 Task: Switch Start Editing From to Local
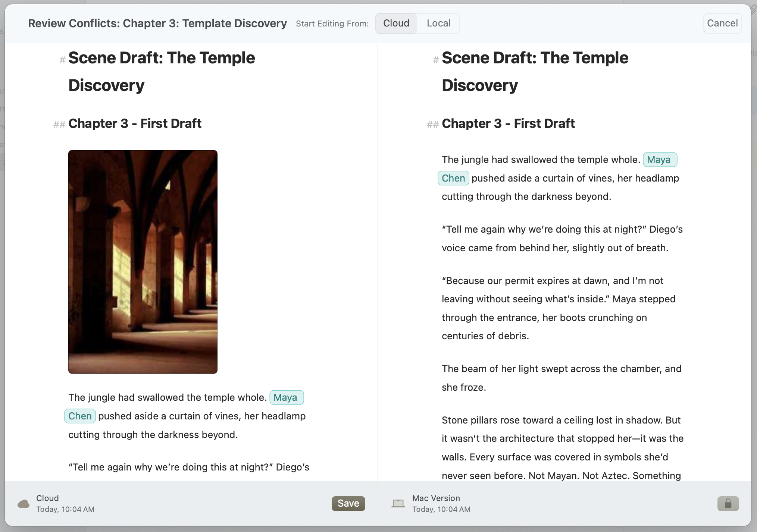pyautogui.click(x=438, y=23)
